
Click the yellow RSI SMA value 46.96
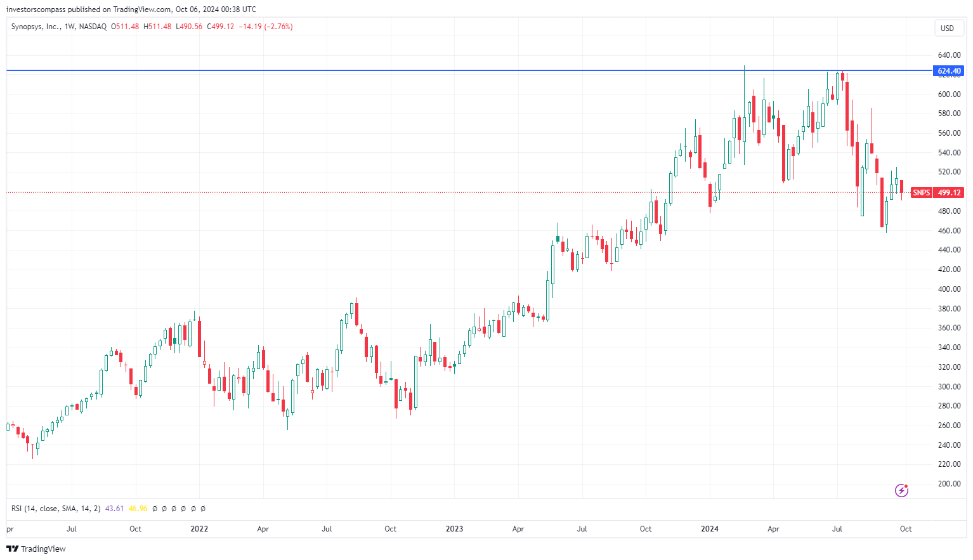[137, 508]
